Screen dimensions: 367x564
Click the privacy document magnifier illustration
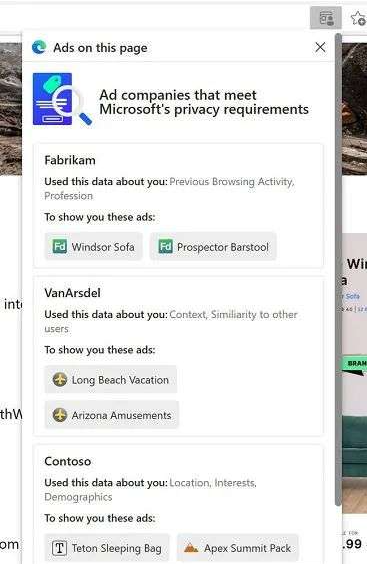(62, 99)
